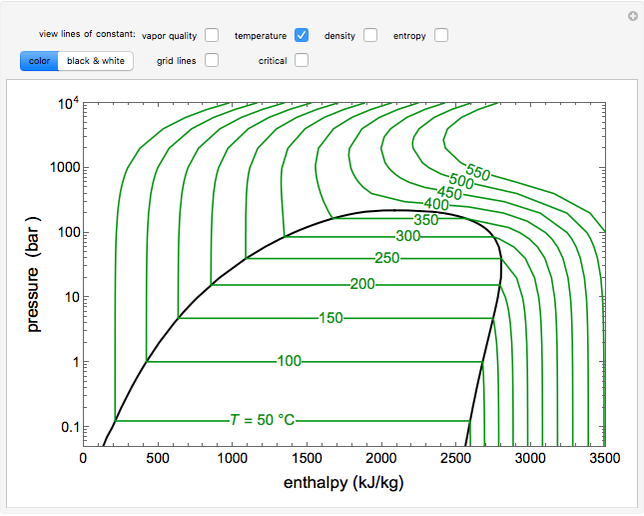Turn on the entropy lines checkbox
The width and height of the screenshot is (644, 516).
click(x=441, y=35)
